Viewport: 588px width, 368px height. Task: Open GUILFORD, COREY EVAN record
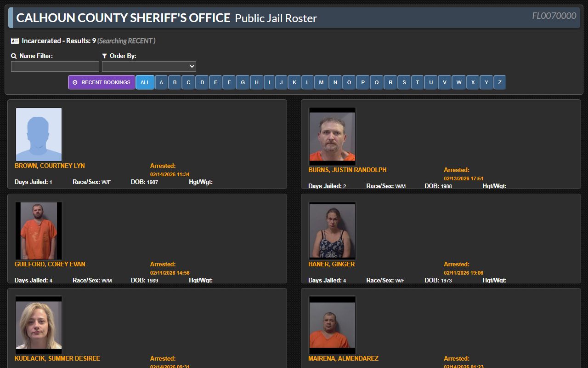50,264
